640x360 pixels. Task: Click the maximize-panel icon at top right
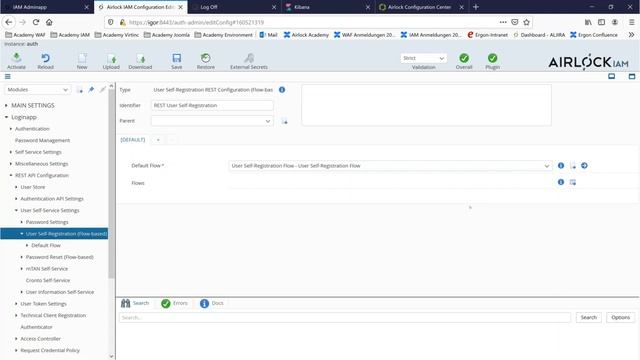[x=631, y=76]
